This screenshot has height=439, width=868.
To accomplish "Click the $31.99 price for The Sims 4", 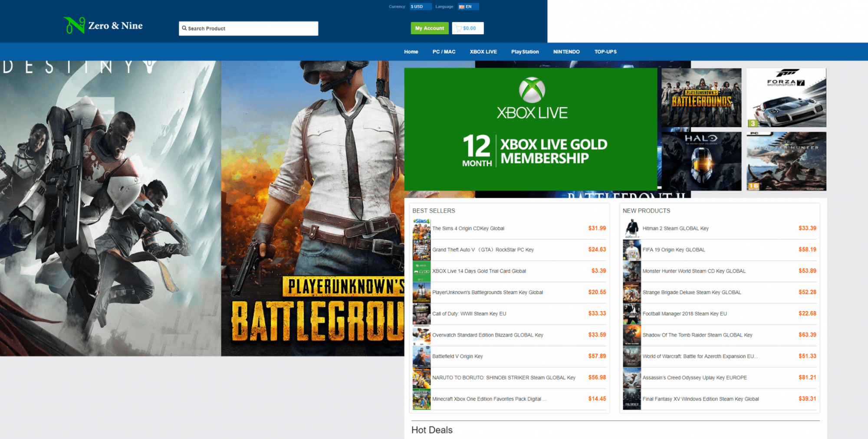I will pos(597,228).
